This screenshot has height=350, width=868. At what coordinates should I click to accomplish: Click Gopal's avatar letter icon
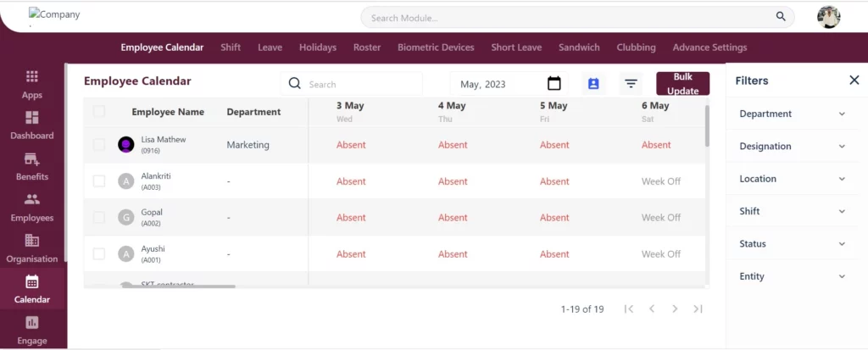[126, 218]
